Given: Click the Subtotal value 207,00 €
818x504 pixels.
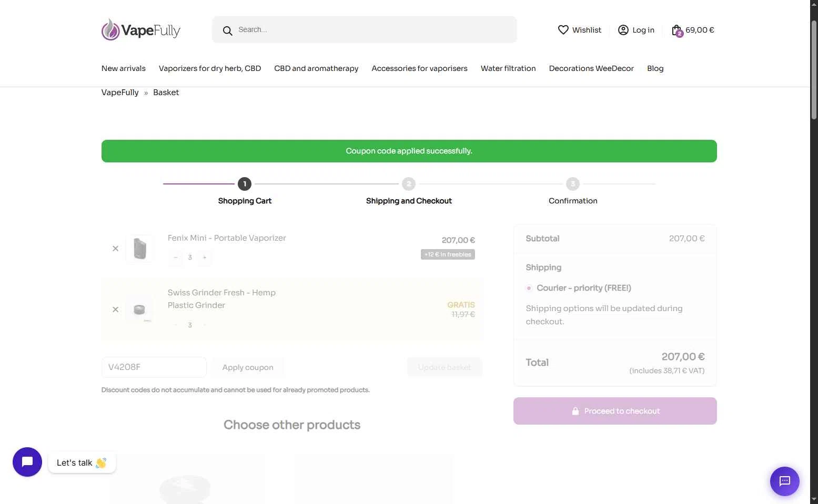Looking at the screenshot, I should (x=686, y=239).
